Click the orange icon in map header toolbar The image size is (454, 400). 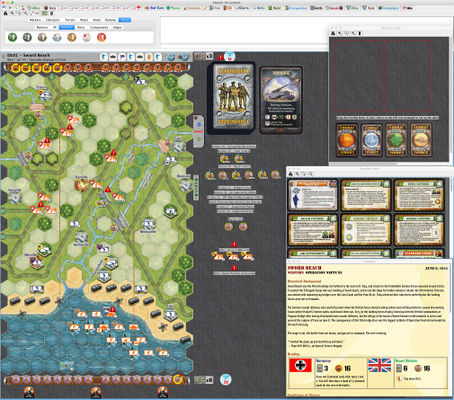[x=149, y=57]
